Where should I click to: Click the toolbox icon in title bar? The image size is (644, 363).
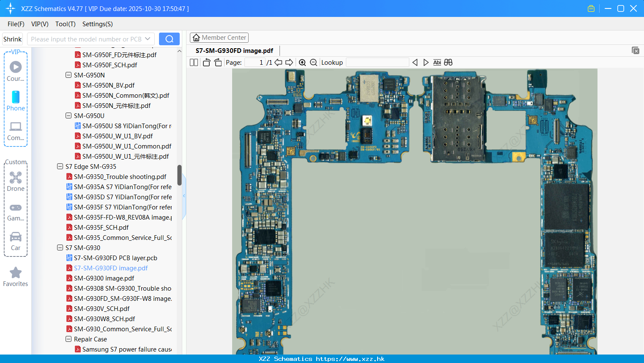tap(591, 8)
